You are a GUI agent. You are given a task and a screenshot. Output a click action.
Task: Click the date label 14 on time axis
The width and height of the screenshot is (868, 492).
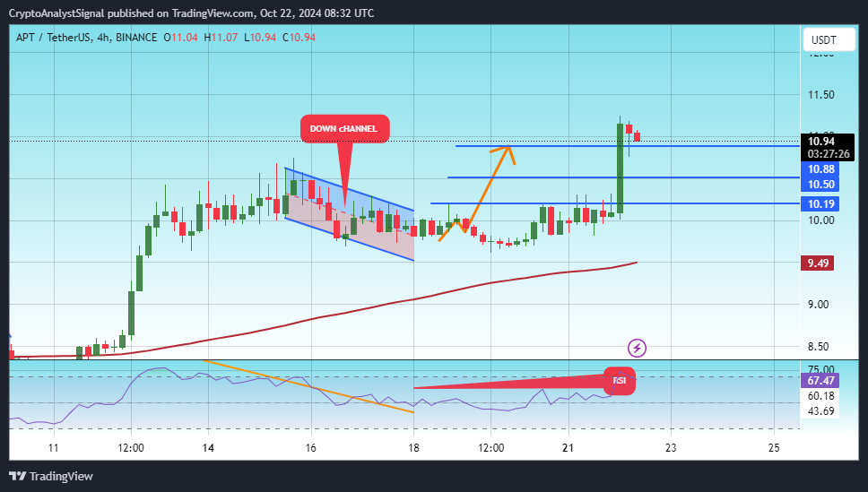point(208,448)
